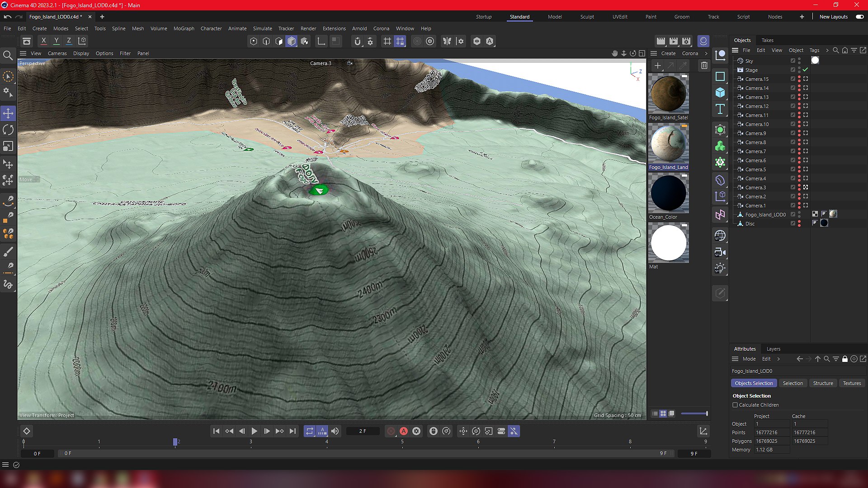The image size is (868, 488).
Task: Toggle the X axis lock
Action: click(x=43, y=41)
